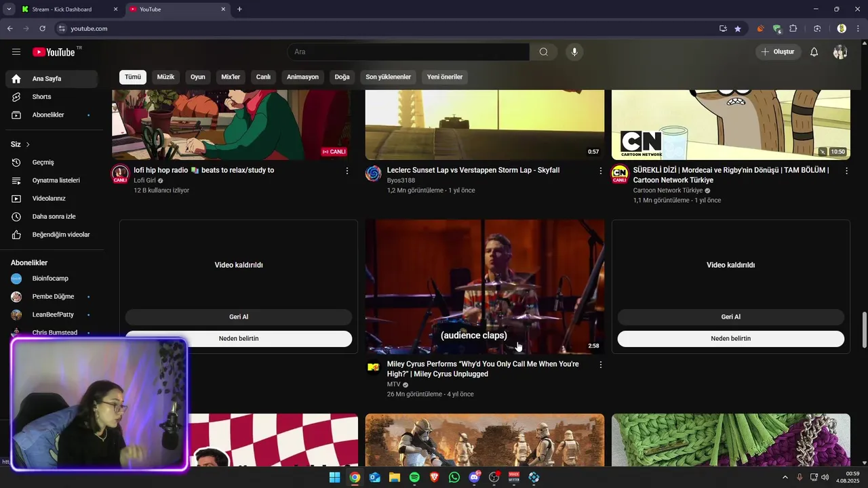Viewport: 868px width, 488px height.
Task: Open the Leclerc Sunset Lap video title
Action: (473, 171)
